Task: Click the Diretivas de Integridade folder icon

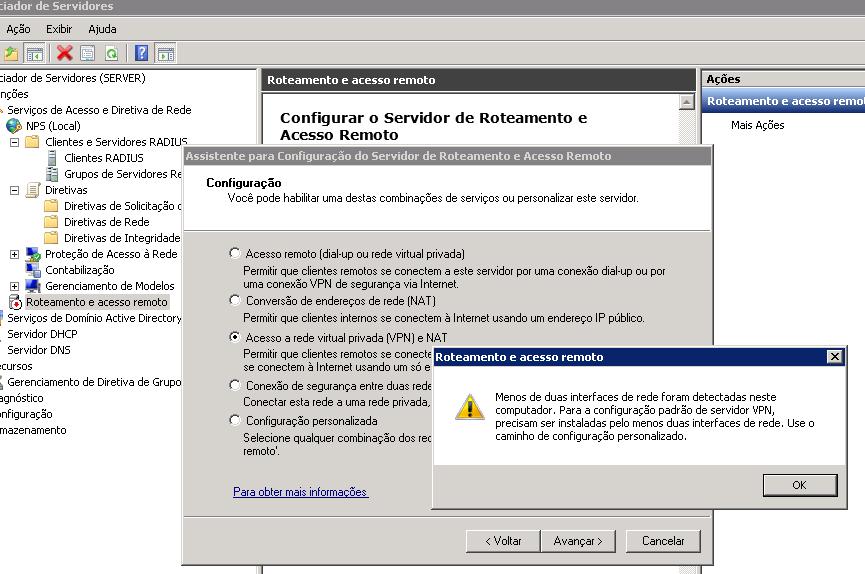Action: pyautogui.click(x=51, y=238)
